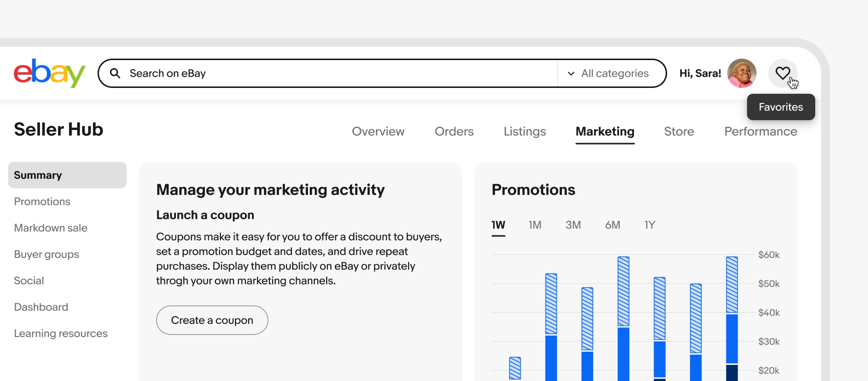Open Promotions in the sidebar

click(x=42, y=202)
